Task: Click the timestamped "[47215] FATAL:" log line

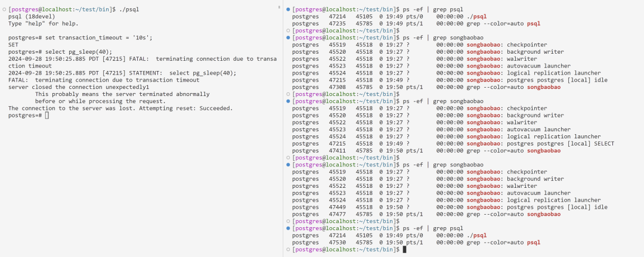Action: [x=143, y=58]
